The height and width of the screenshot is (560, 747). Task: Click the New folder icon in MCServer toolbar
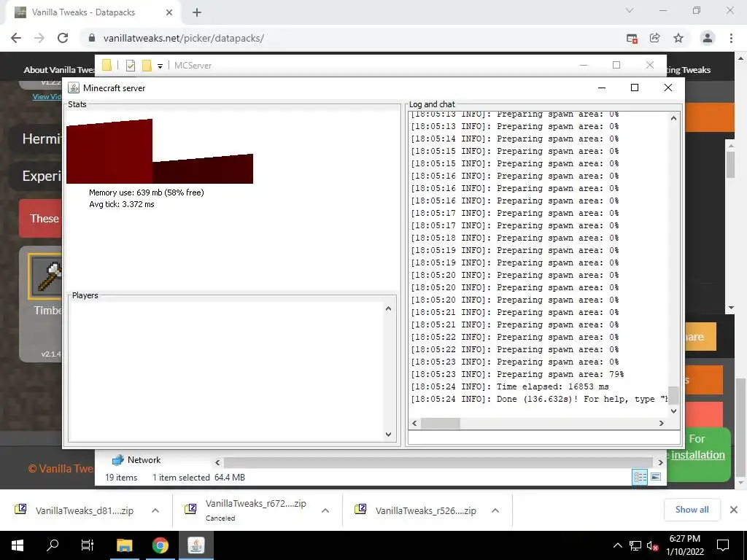(147, 65)
